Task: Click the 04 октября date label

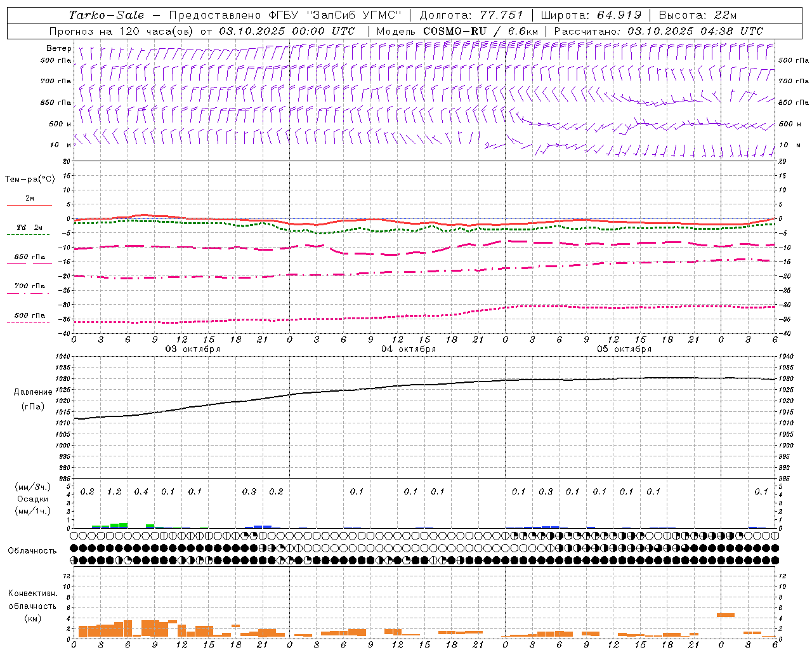Action: pyautogui.click(x=409, y=349)
